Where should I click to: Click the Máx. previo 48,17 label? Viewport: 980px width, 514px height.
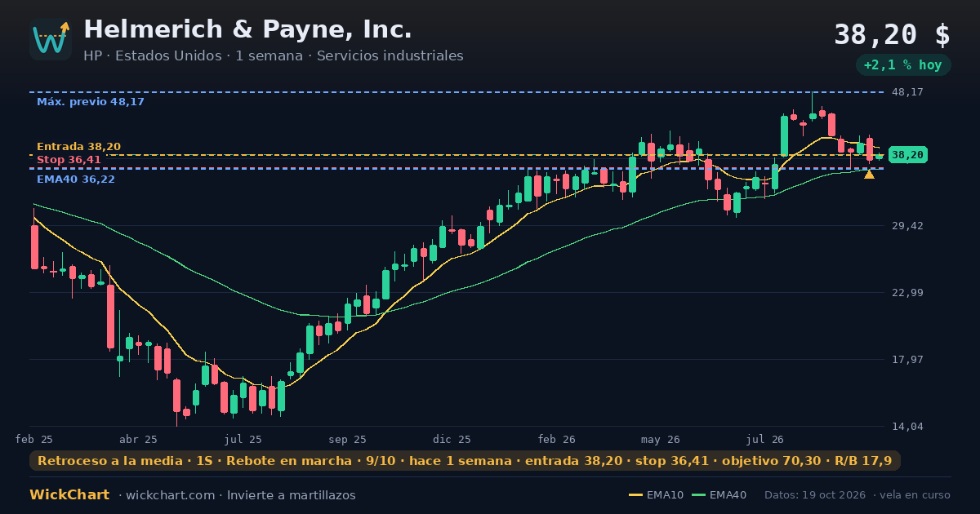tap(91, 102)
